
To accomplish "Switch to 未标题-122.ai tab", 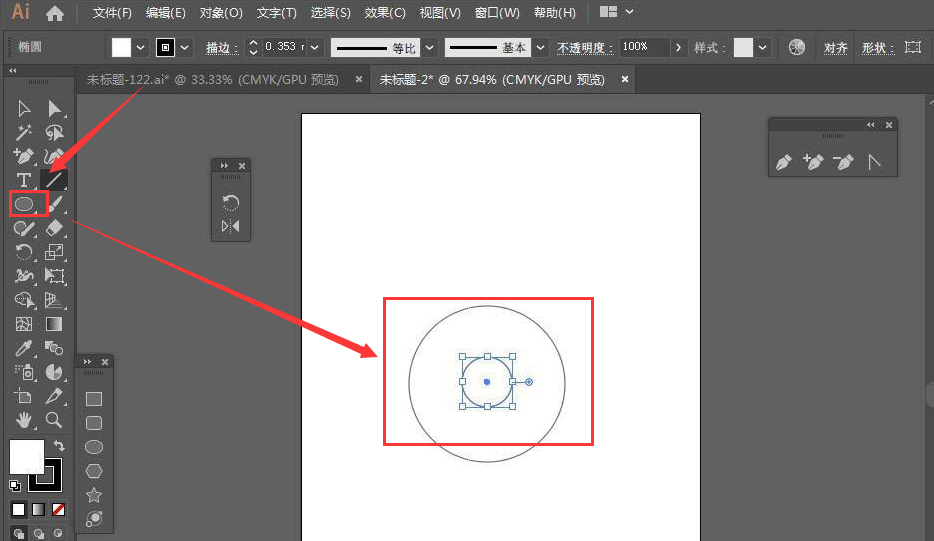I will 213,80.
